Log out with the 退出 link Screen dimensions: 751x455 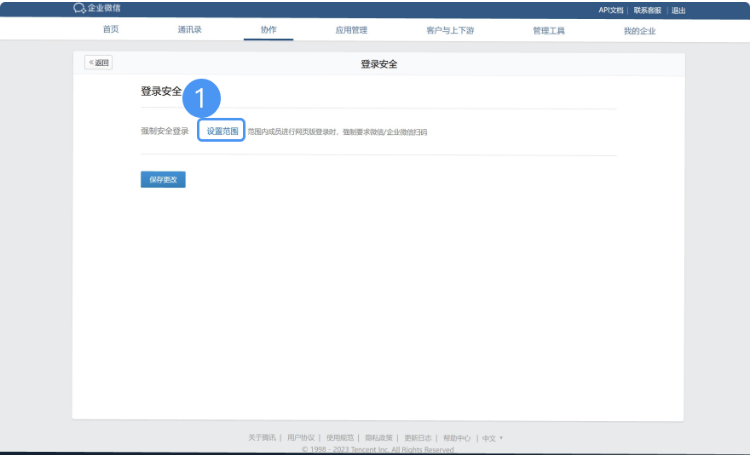point(679,10)
